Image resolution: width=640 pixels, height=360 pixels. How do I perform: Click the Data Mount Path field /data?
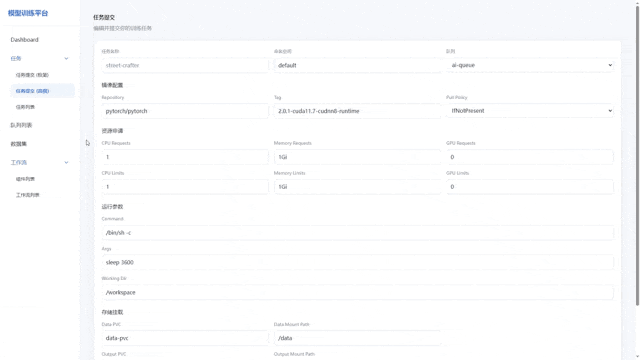pos(357,338)
